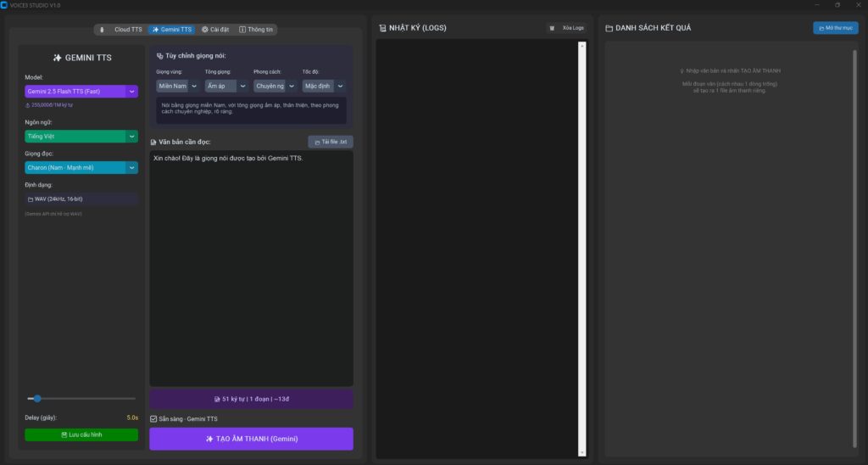This screenshot has height=465, width=868.
Task: Click the VOICE3 STUDIO app icon in title bar
Action: point(4,5)
